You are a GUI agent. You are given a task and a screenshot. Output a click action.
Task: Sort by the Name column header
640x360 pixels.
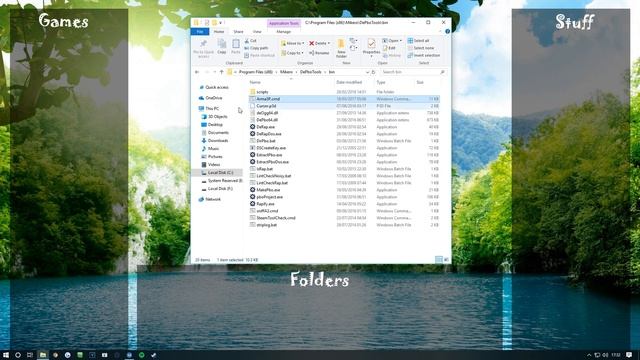[x=255, y=82]
